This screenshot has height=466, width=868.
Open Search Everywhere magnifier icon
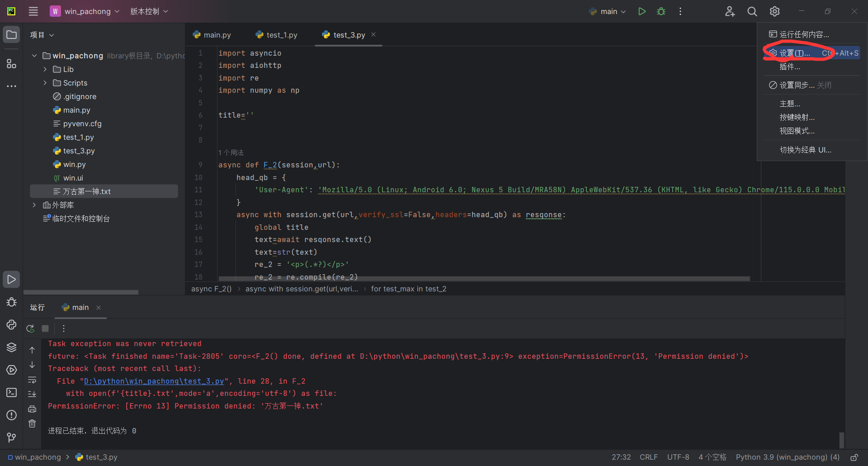point(752,11)
